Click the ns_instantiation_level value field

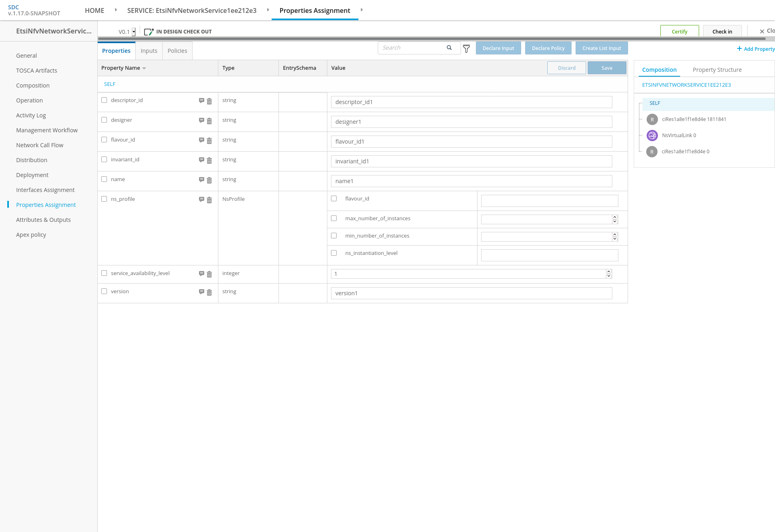point(549,255)
